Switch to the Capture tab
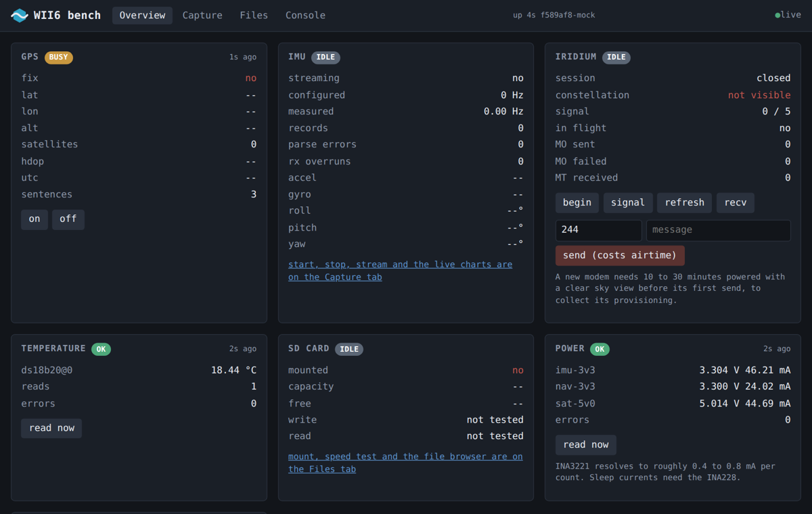 (x=202, y=15)
